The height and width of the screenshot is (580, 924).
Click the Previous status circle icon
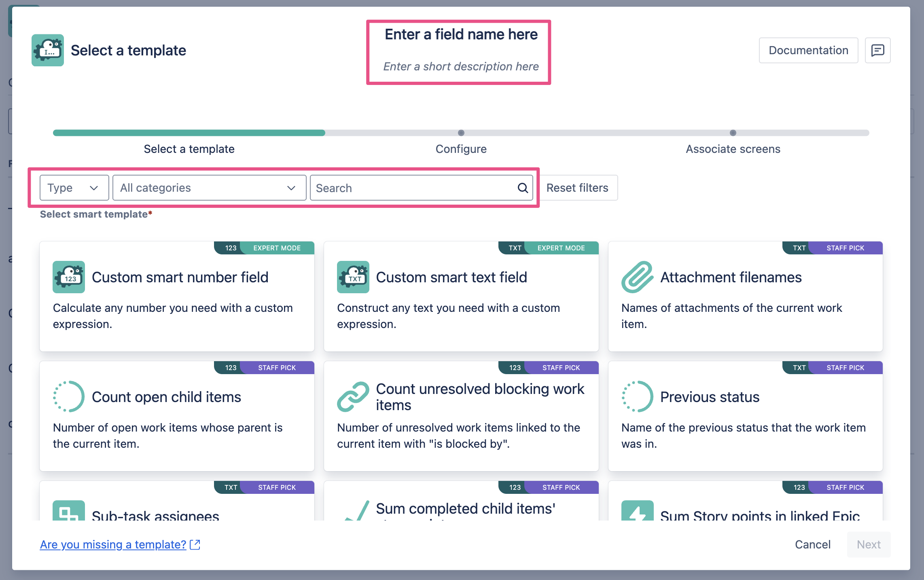coord(637,396)
